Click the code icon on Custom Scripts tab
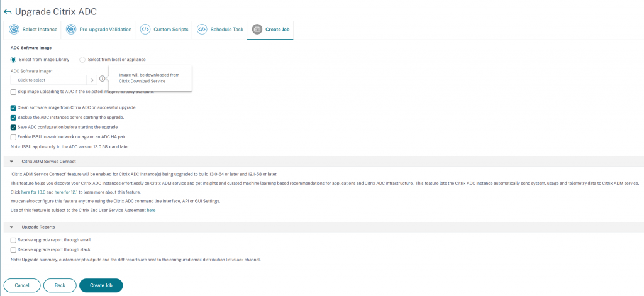Screen dimensions: 644x296 pos(145,30)
